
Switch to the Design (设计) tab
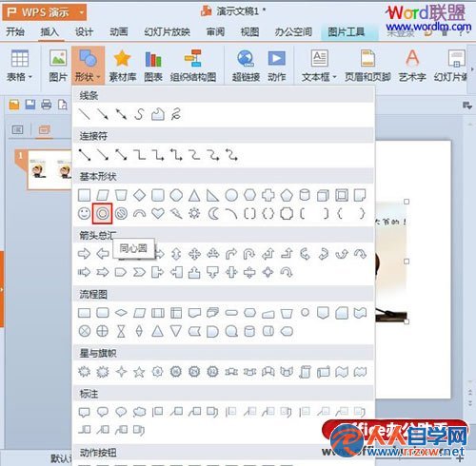click(84, 31)
